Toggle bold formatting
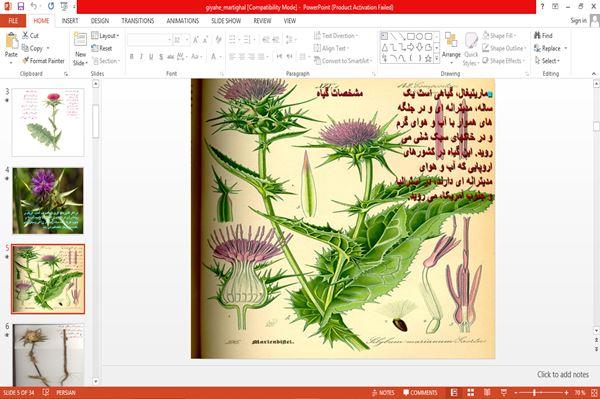This screenshot has width=600, height=399. click(131, 57)
